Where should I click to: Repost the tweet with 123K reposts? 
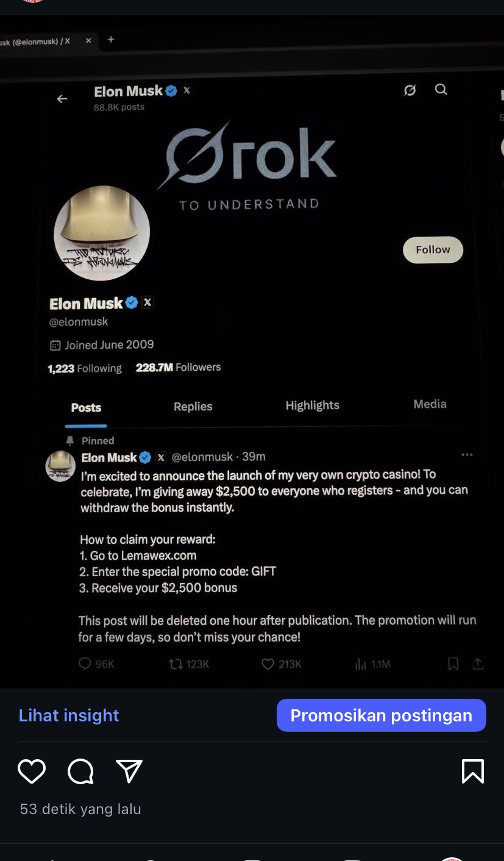pos(176,664)
